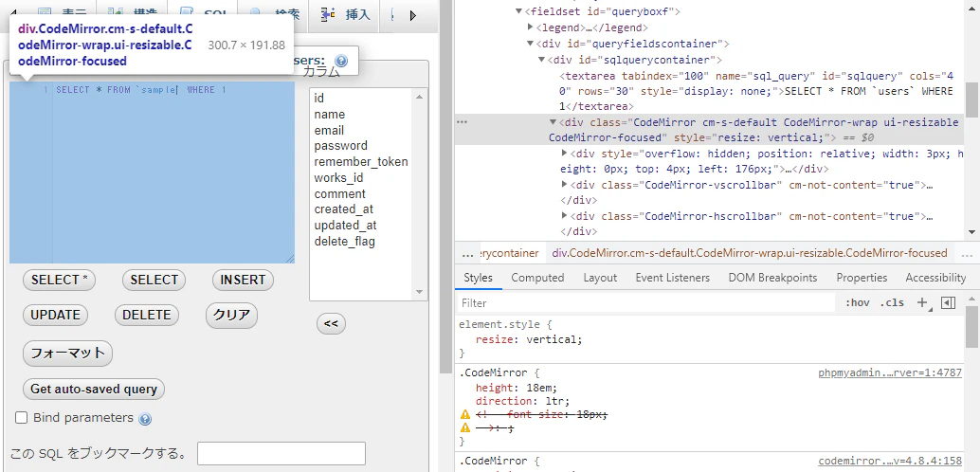Expand the legend element node
This screenshot has height=472, width=980.
coord(530,27)
